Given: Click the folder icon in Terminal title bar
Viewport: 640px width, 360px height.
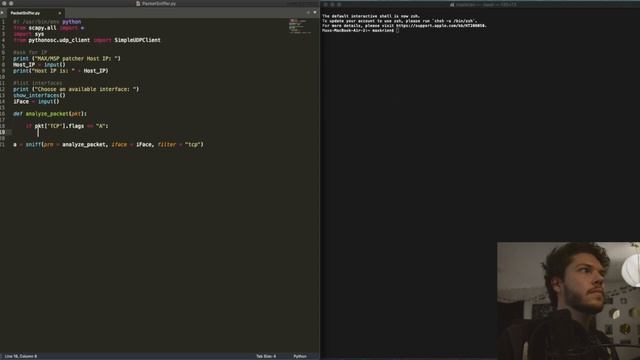Looking at the screenshot, I should coord(452,4).
